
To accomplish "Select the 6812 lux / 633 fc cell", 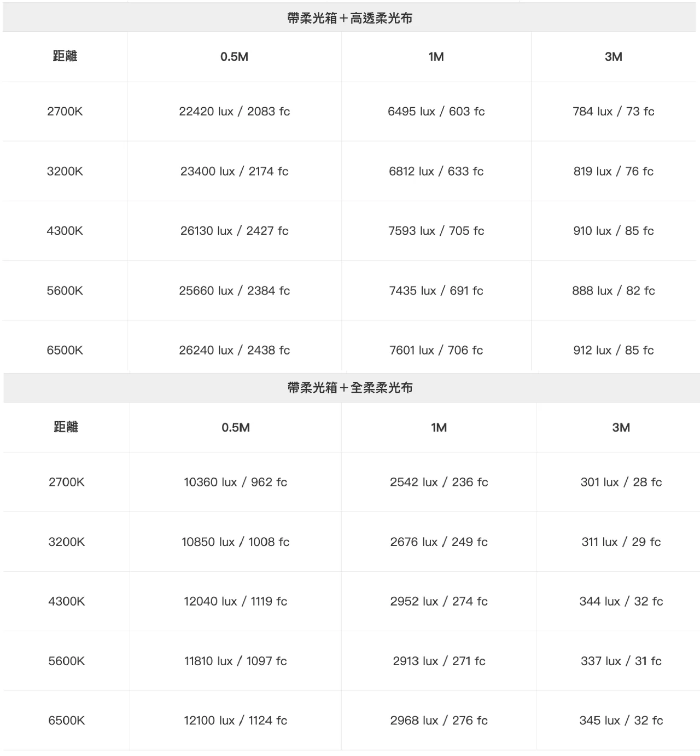I will coord(436,171).
